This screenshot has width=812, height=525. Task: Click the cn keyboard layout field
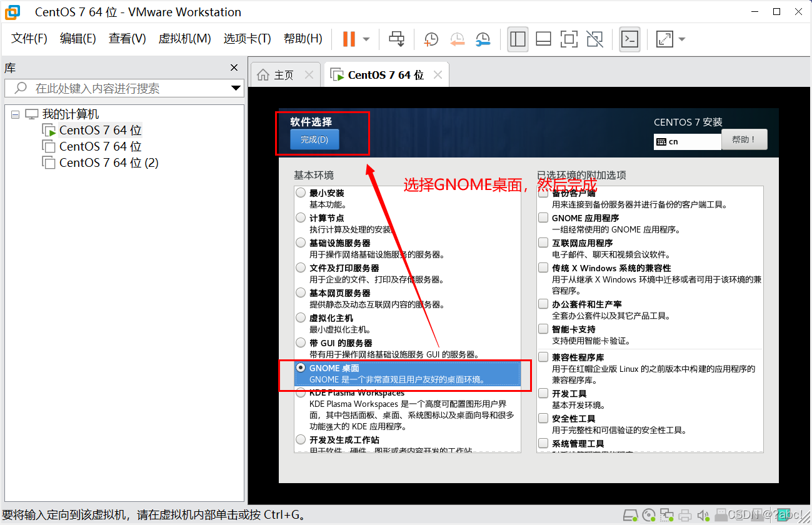coord(688,142)
